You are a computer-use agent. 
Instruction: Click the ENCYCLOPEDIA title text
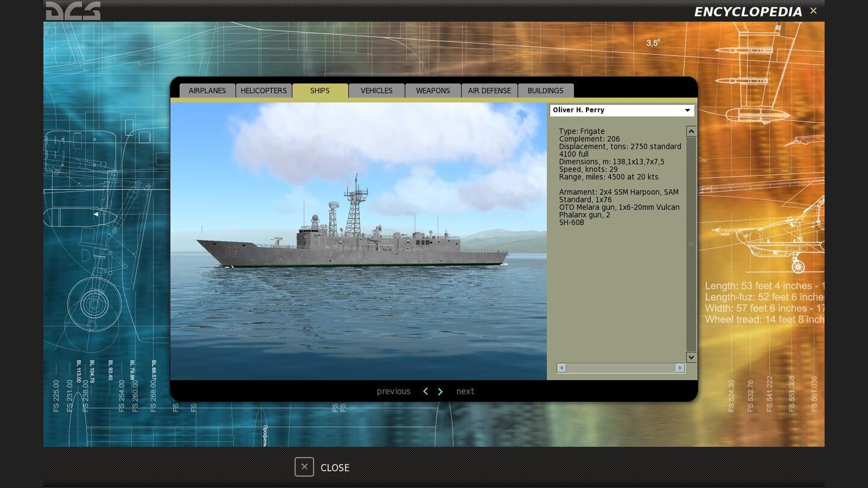click(748, 12)
